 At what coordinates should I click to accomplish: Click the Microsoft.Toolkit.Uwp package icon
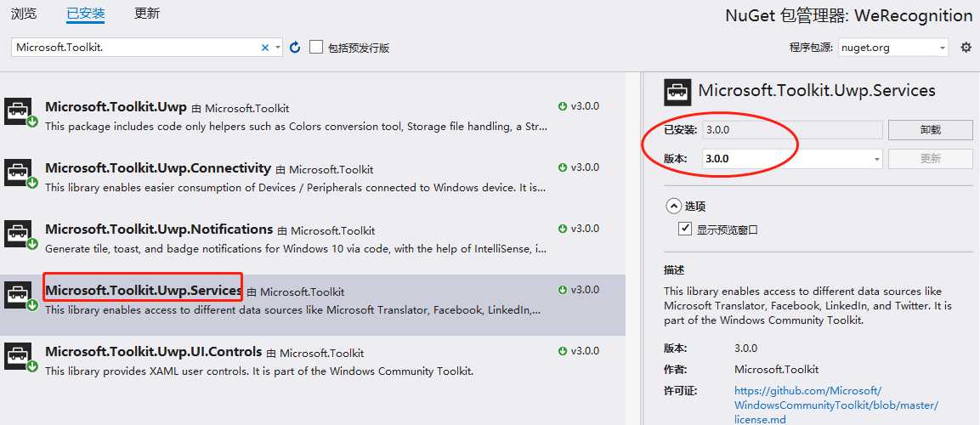pos(20,112)
